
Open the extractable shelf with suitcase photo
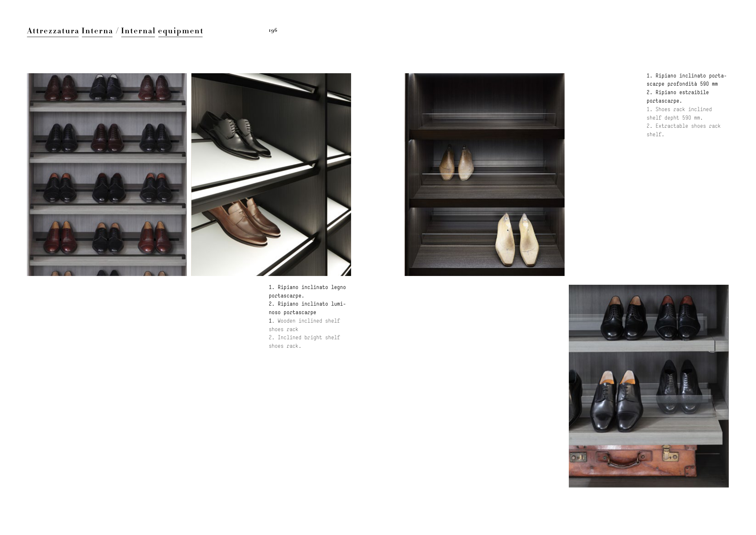648,386
